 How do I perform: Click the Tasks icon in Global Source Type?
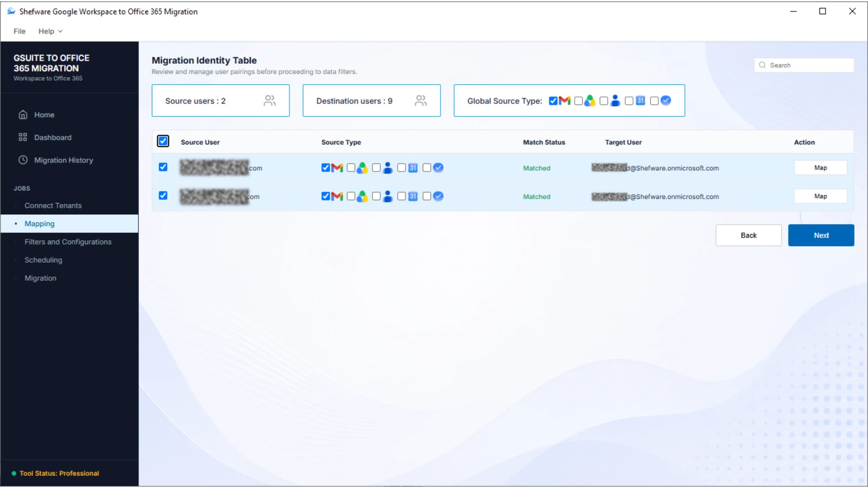(666, 101)
